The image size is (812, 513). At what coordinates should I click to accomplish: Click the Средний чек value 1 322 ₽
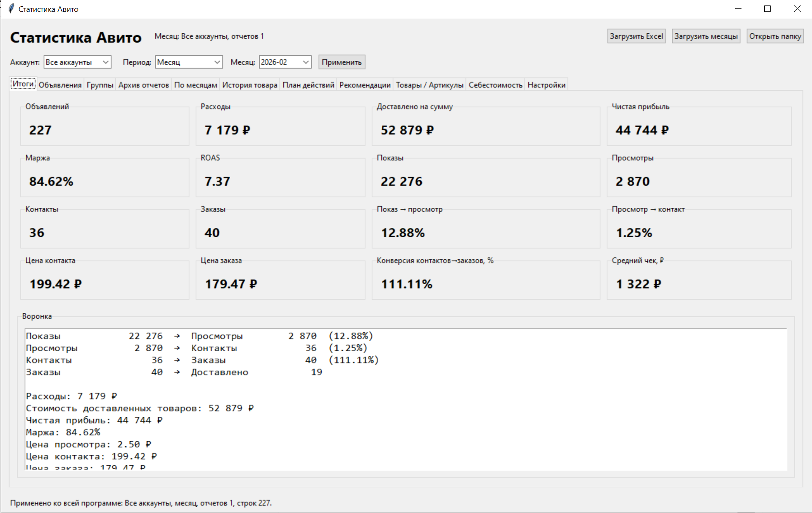[638, 284]
